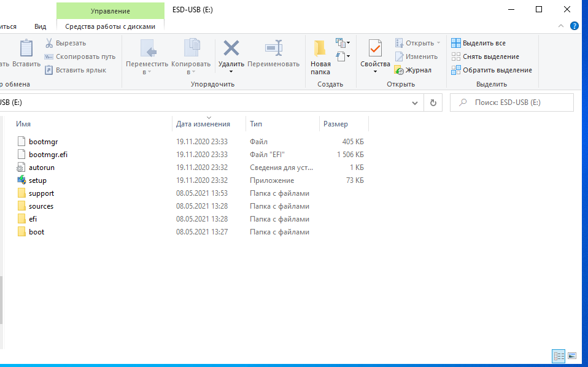
Task: Open the Help question mark icon
Action: coord(574,26)
